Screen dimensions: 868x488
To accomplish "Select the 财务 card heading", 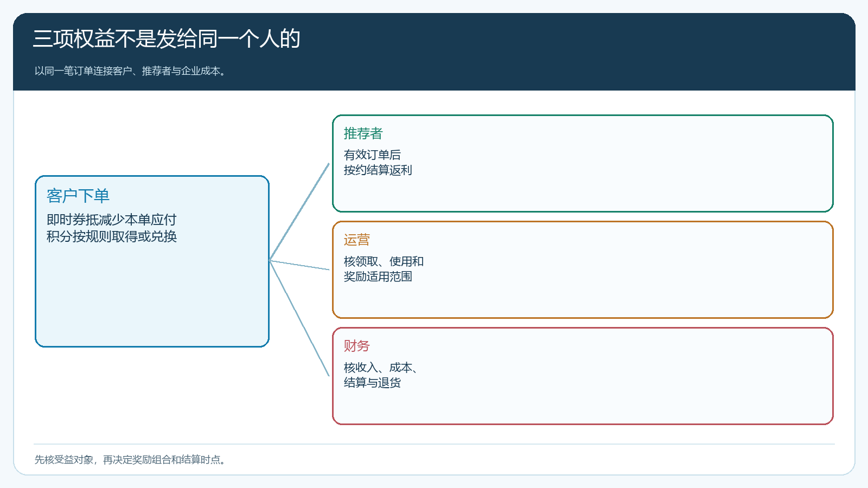I will [357, 346].
